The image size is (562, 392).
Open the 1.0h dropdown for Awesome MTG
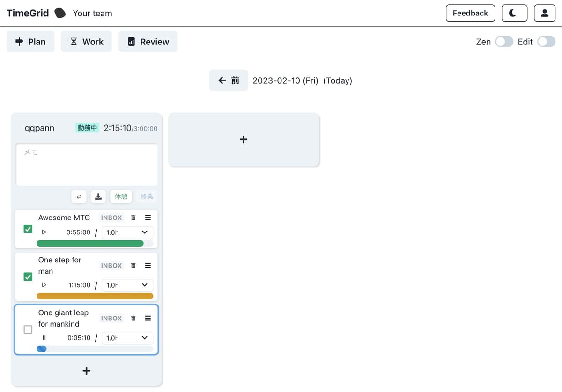[x=127, y=232]
